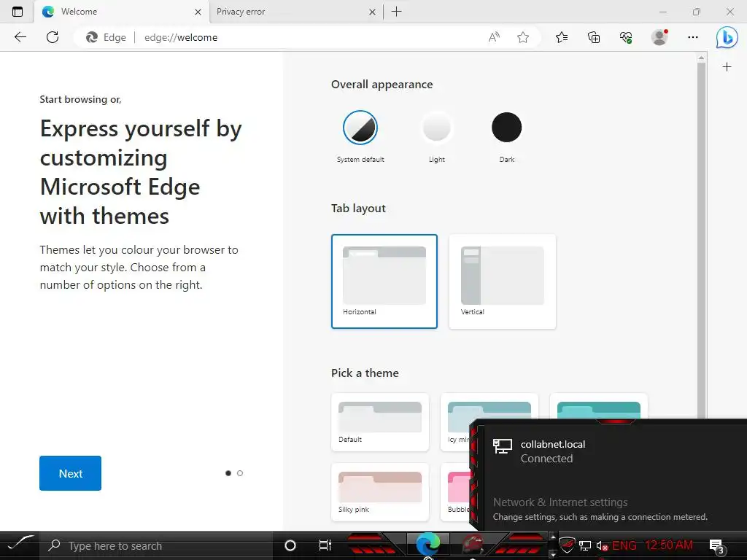The width and height of the screenshot is (747, 560).
Task: Choose the Vertical tab layout
Action: (x=502, y=281)
